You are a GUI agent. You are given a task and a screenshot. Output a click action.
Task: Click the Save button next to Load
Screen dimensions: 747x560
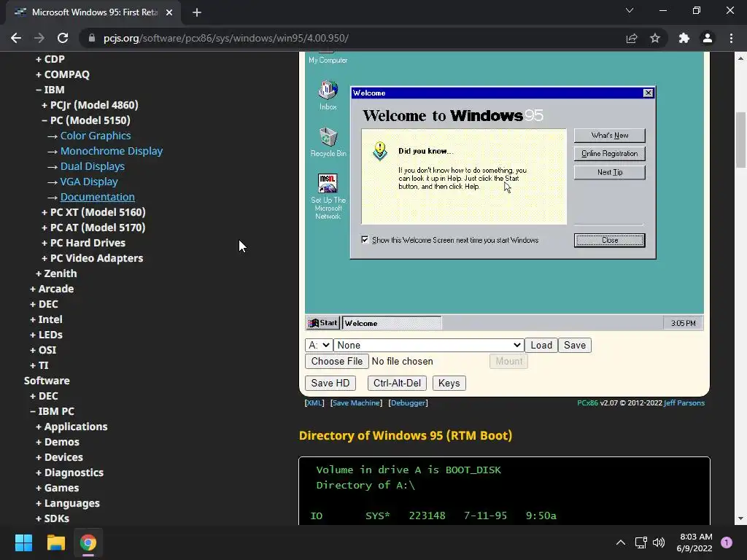(575, 345)
